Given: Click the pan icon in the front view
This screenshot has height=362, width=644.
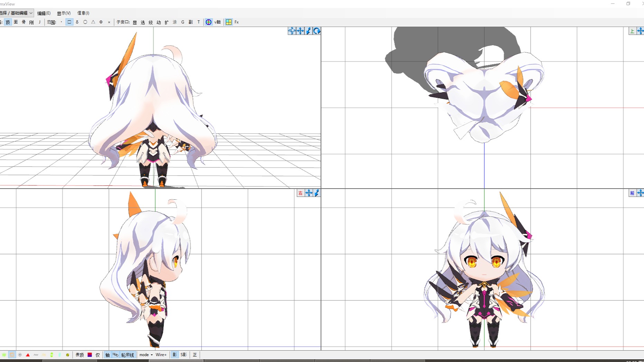Looking at the screenshot, I should pyautogui.click(x=640, y=193).
